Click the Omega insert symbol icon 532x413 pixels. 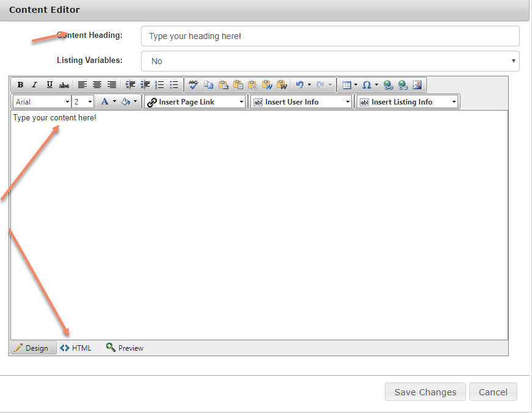click(366, 85)
